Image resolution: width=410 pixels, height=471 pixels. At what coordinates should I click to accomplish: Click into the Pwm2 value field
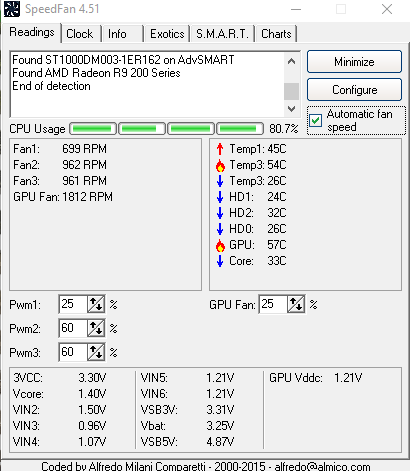coord(73,328)
